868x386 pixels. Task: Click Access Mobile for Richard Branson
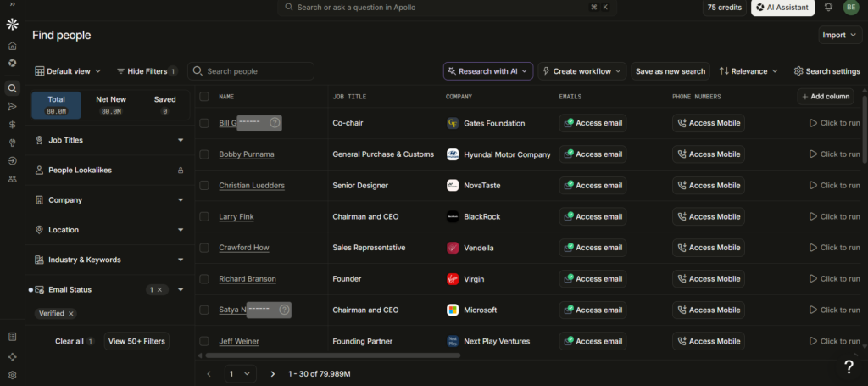[709, 278]
